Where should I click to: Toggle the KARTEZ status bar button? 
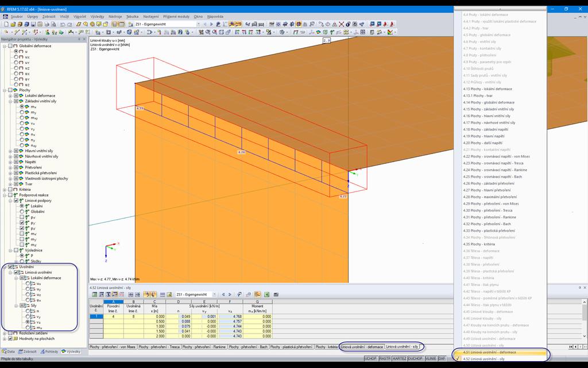[x=400, y=359]
